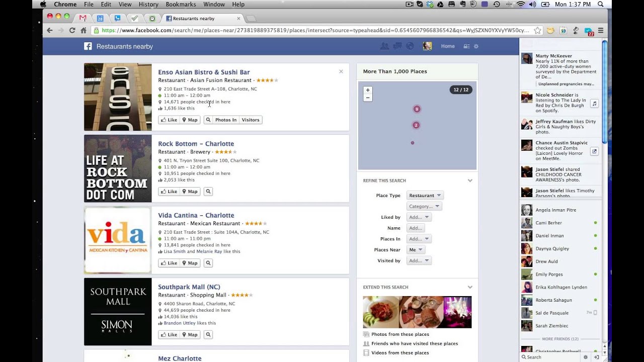Click the Name filter input field
This screenshot has height=362, width=644.
tap(415, 228)
